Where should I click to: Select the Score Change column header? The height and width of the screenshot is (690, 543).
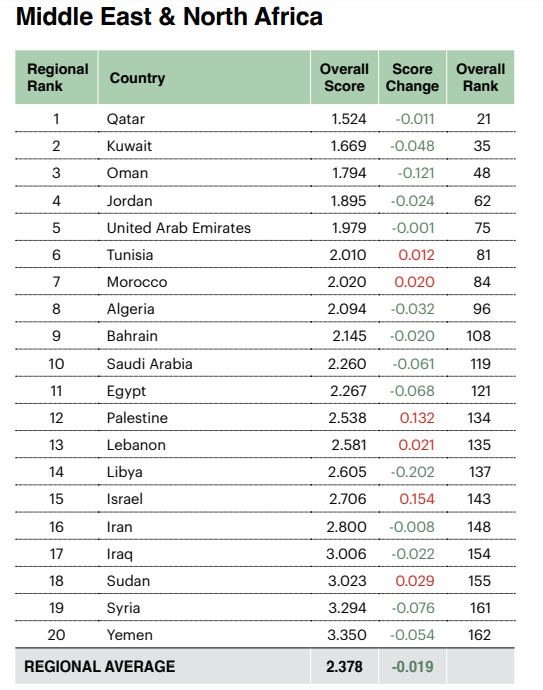point(412,77)
